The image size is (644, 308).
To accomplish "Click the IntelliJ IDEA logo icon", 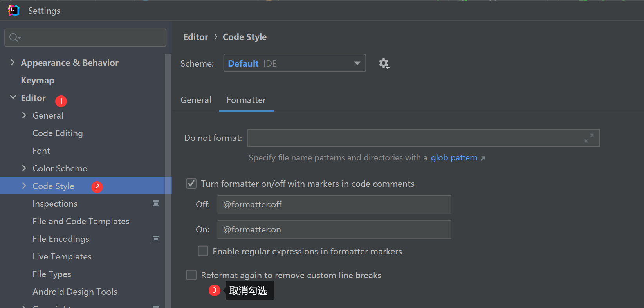I will coord(13,11).
